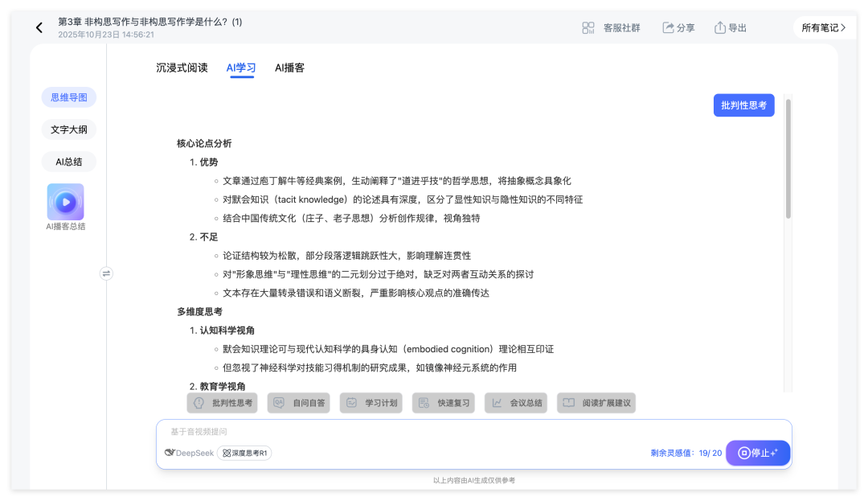
Task: Click the sidebar collapse arrow control
Action: (x=106, y=273)
